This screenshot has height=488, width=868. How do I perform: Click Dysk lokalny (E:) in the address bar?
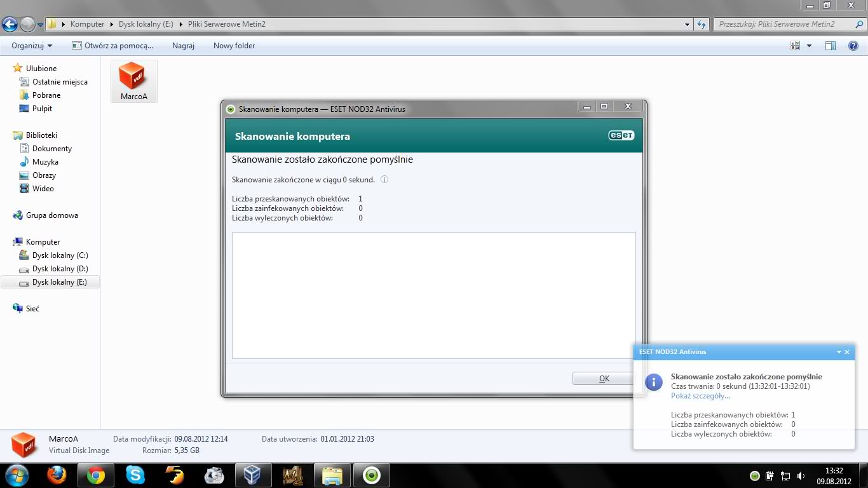tap(146, 24)
